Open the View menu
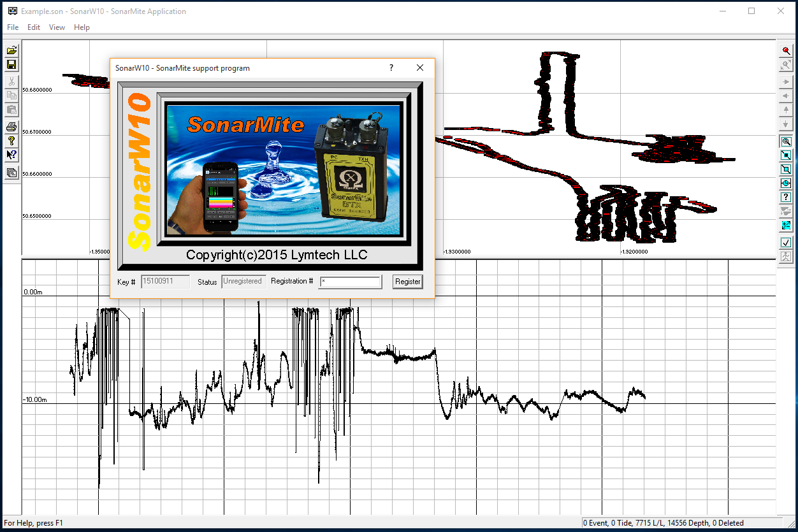Screen dimensions: 798x532 click(x=57, y=27)
